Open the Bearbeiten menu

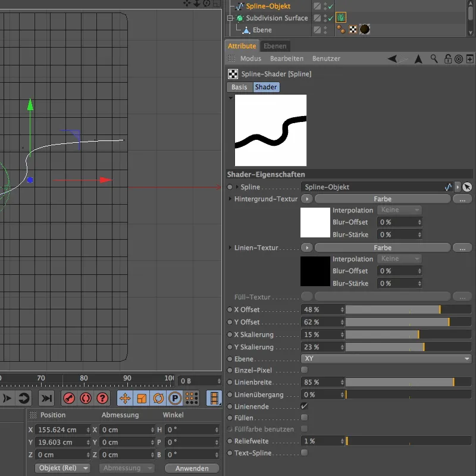click(287, 59)
